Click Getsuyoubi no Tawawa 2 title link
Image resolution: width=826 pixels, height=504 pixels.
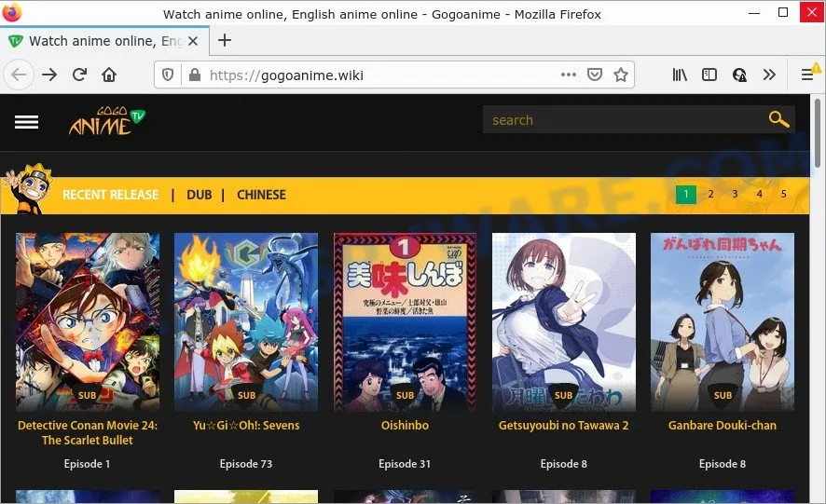pos(564,426)
